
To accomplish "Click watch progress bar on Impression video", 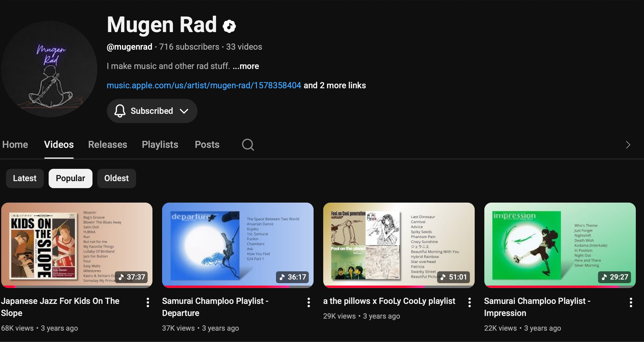I will [560, 287].
